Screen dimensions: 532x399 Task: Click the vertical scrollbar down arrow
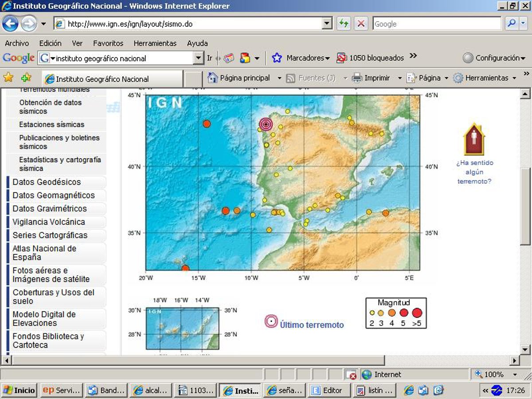click(x=525, y=349)
